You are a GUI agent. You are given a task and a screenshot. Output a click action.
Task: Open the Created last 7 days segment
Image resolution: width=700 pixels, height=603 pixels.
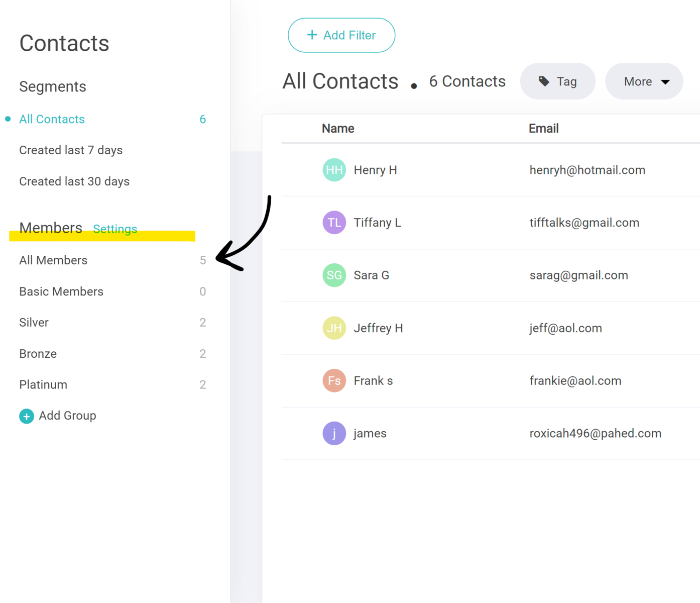coord(71,150)
